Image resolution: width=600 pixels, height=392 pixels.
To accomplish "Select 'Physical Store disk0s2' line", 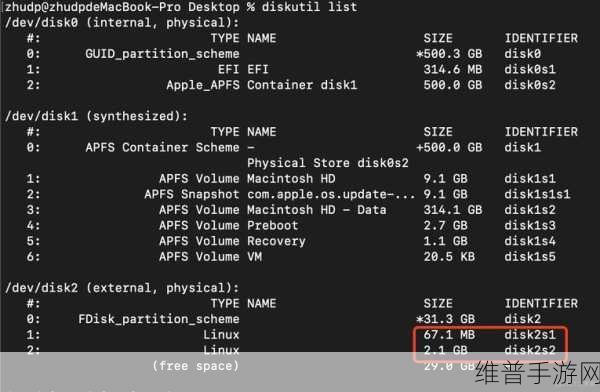I will [328, 163].
